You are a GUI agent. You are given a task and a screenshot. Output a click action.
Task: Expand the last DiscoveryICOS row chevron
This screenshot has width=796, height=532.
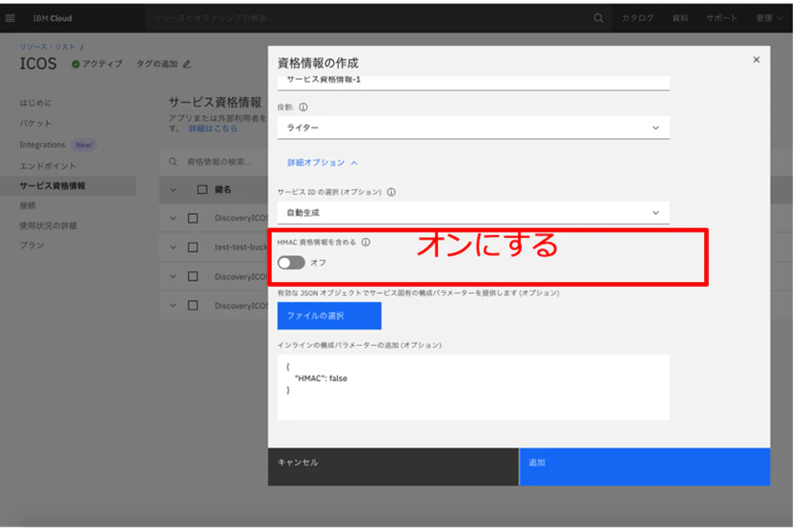[x=173, y=306]
